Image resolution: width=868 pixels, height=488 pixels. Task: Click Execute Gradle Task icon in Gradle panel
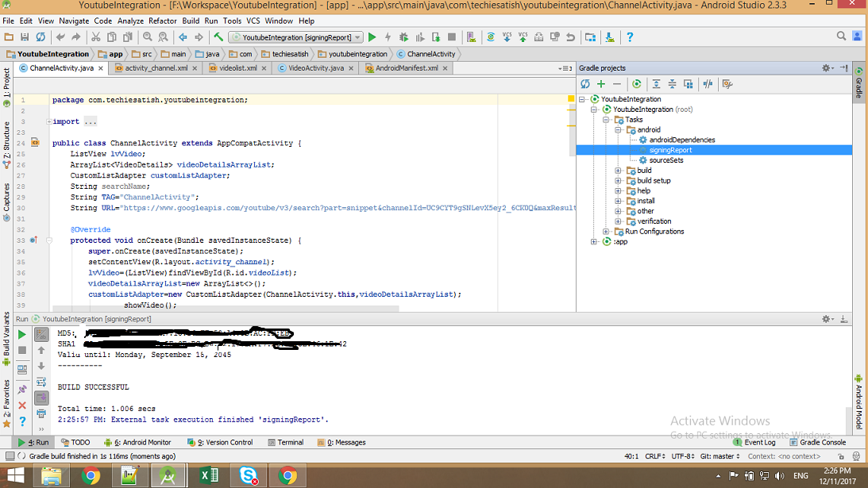click(x=636, y=84)
